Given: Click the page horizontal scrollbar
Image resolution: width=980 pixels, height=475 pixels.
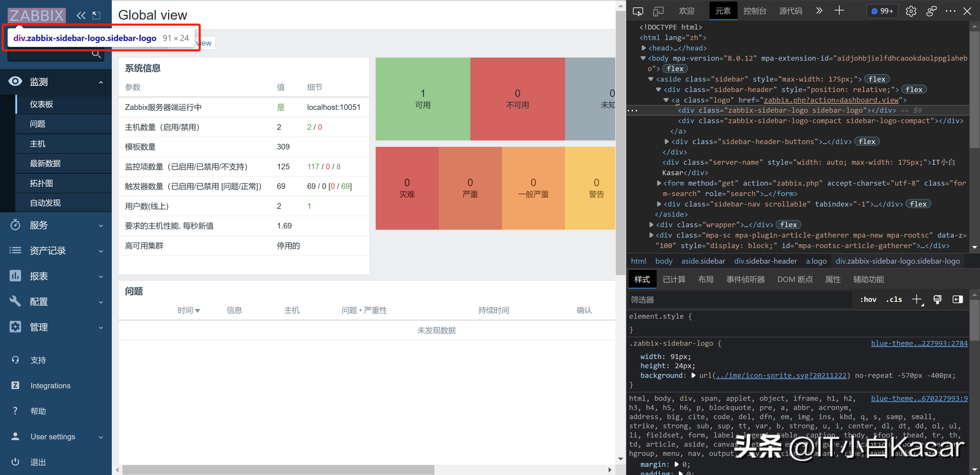Looking at the screenshot, I should click(278, 470).
